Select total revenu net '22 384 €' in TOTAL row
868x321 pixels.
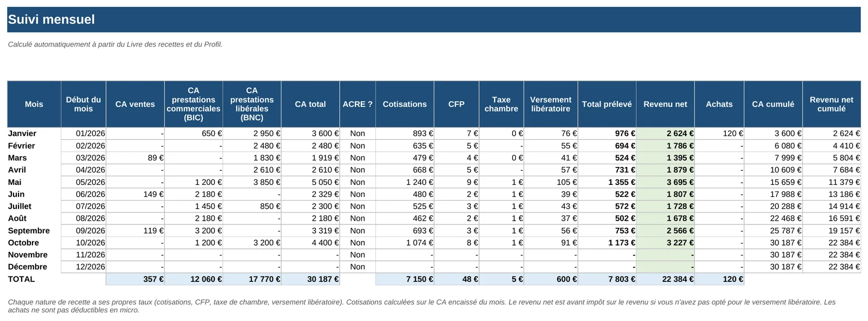pyautogui.click(x=665, y=279)
